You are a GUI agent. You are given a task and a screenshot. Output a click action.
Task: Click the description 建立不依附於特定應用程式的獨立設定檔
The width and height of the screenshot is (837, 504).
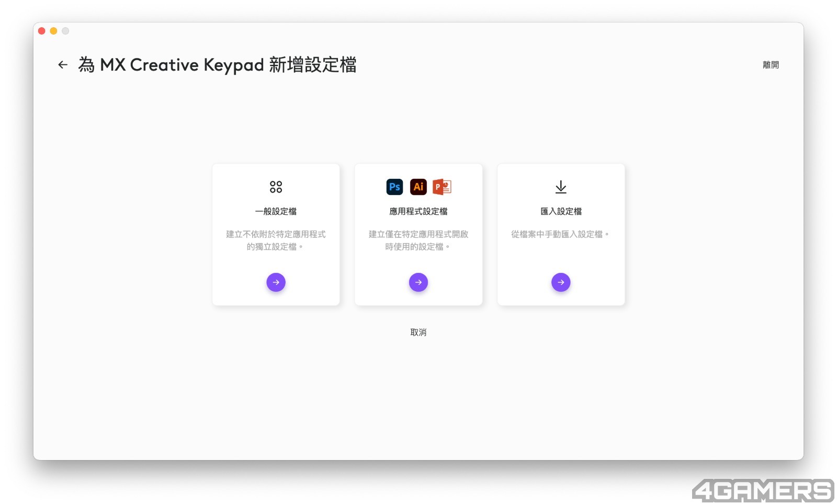[276, 240]
